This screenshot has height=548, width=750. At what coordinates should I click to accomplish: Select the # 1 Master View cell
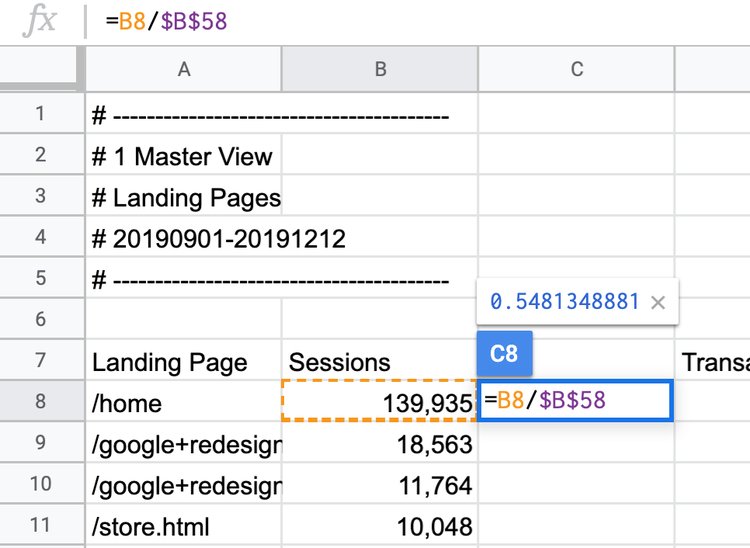coord(184,154)
